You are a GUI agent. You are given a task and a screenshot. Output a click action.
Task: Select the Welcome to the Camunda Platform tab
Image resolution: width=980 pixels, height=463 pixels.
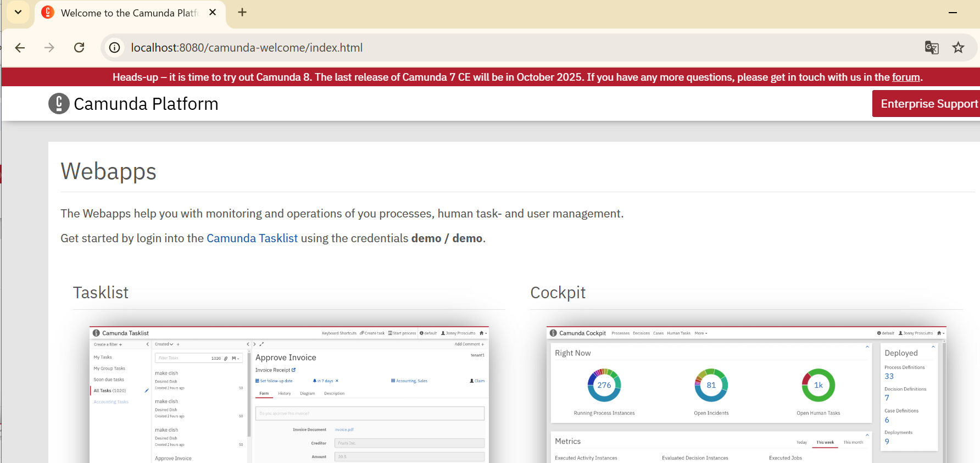click(x=130, y=13)
